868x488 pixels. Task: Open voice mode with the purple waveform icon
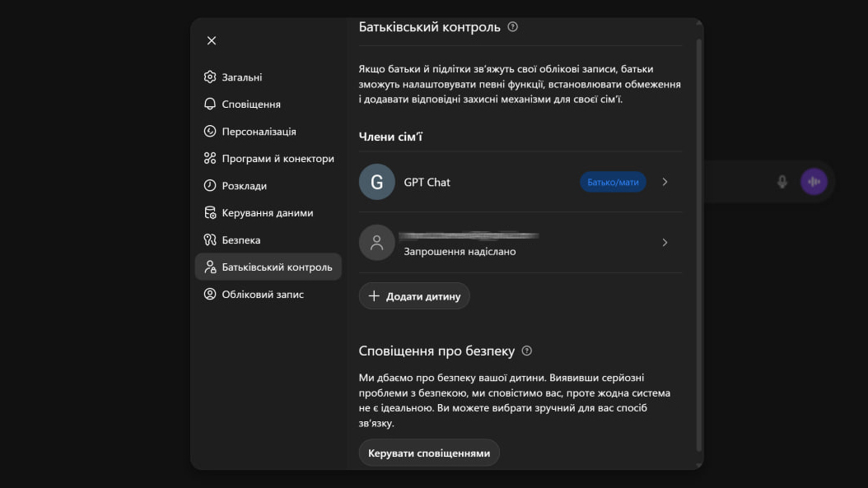click(813, 181)
